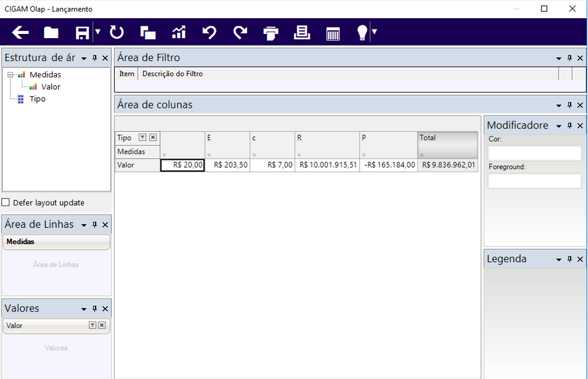Open a file with the folder icon
588x379 pixels.
(x=51, y=33)
